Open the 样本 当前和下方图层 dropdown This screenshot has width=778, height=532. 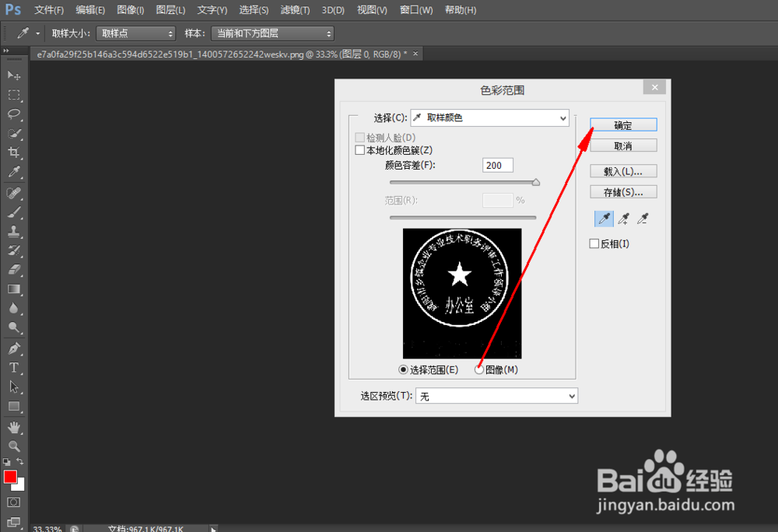[272, 33]
